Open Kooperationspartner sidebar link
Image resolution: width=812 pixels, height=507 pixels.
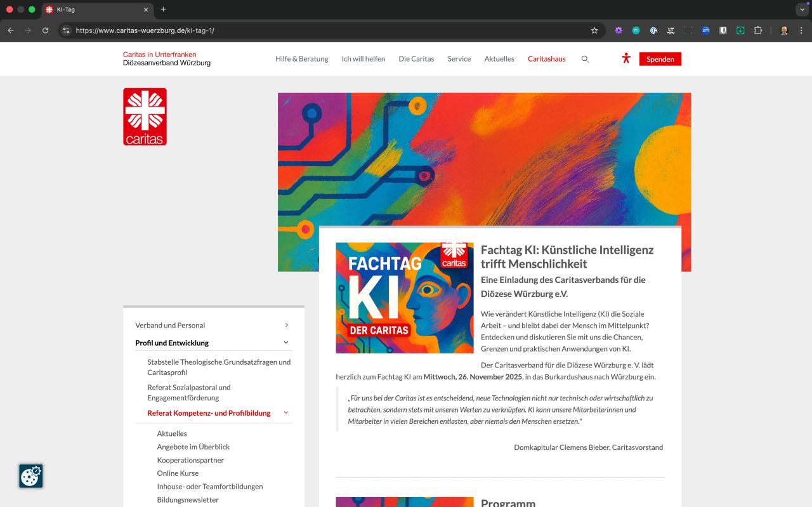click(190, 460)
